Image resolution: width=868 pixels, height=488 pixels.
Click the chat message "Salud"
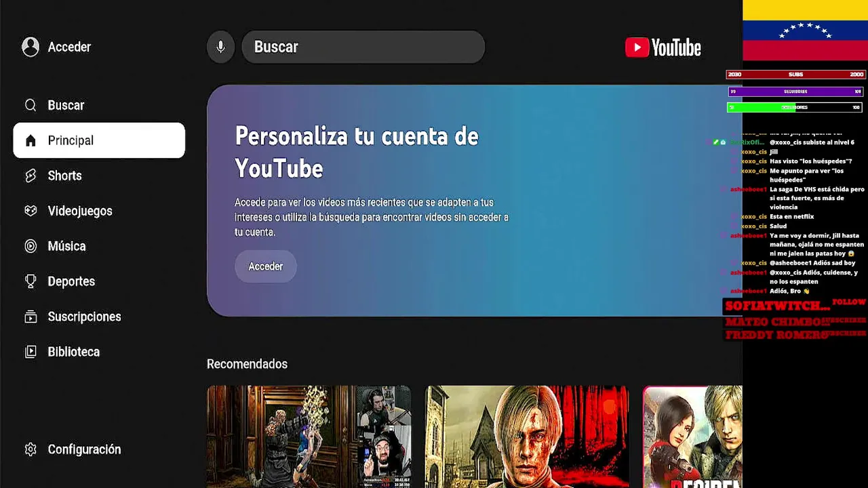click(778, 226)
